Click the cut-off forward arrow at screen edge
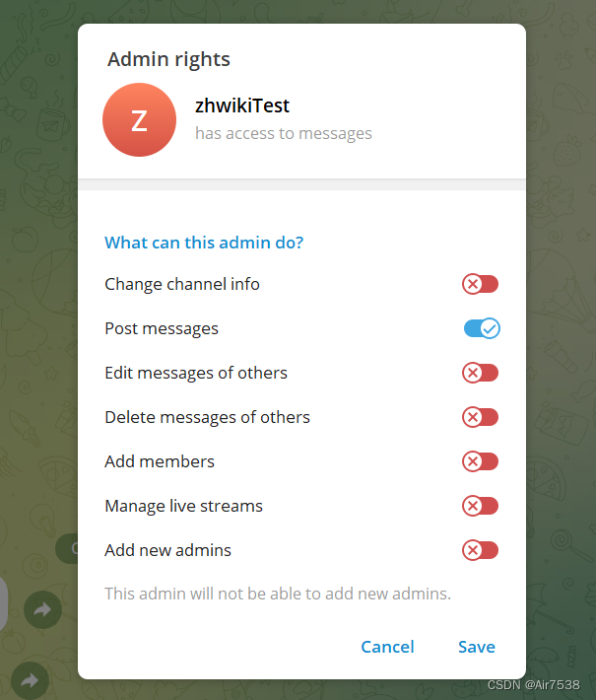 [x=30, y=680]
